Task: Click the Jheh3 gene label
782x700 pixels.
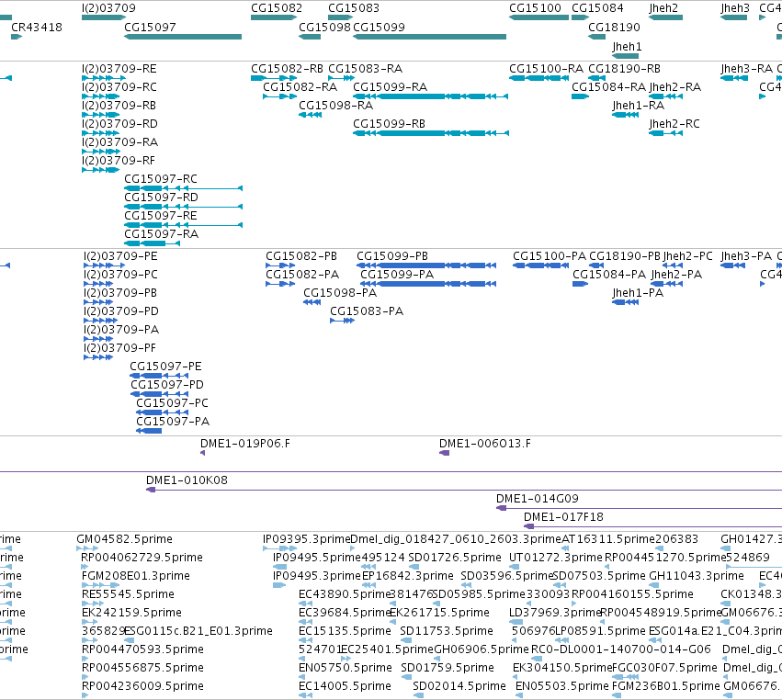Action: (735, 8)
